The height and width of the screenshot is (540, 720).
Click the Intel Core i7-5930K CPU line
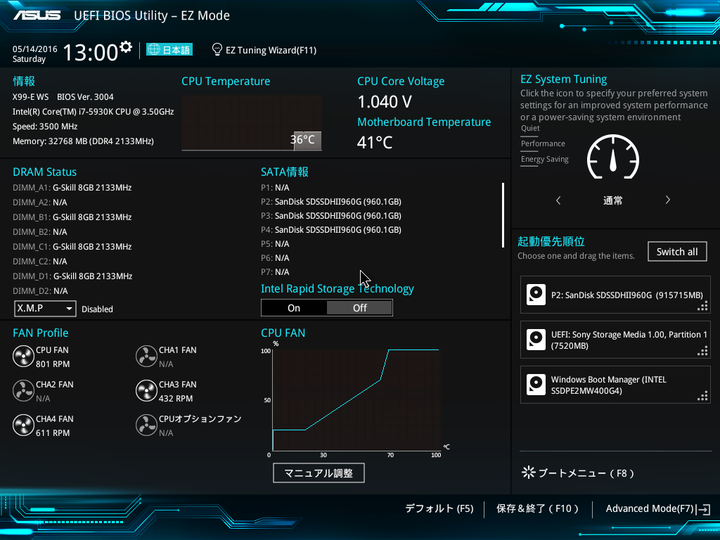coord(93,112)
